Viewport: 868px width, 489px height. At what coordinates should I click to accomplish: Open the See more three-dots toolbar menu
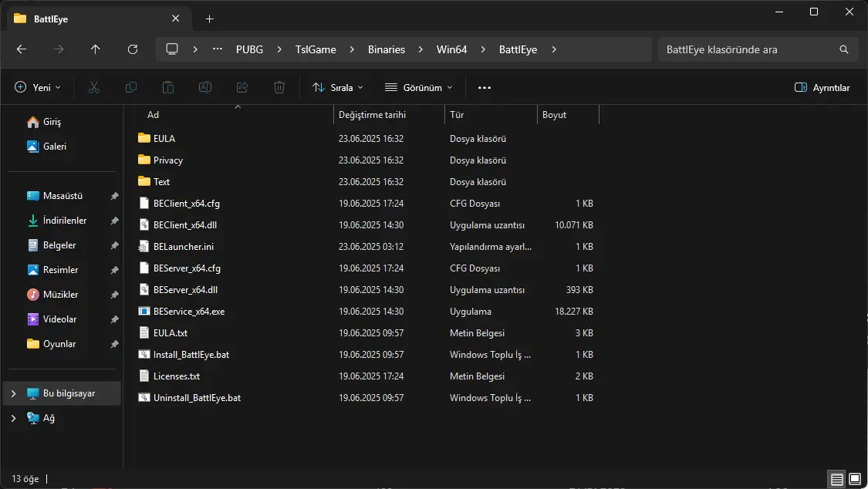[485, 87]
